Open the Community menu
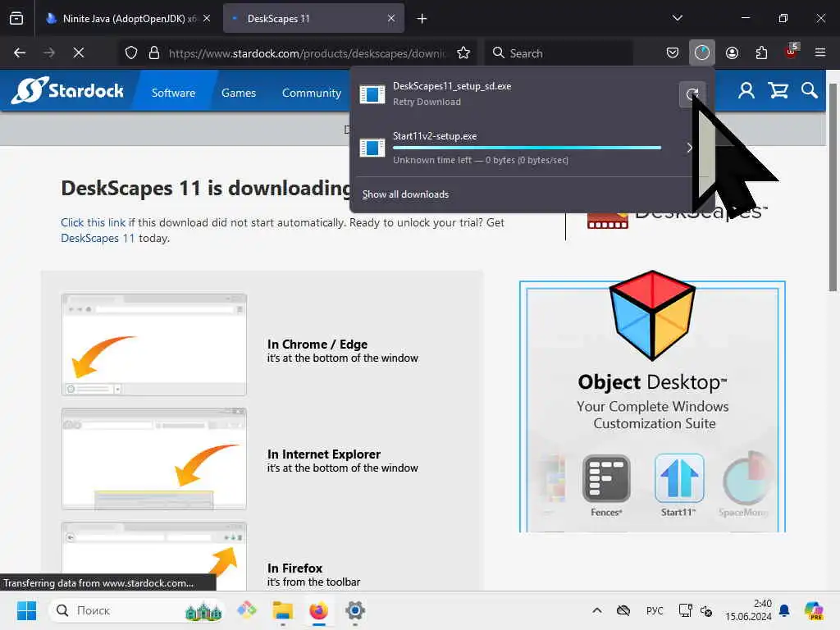The height and width of the screenshot is (630, 840). [311, 93]
